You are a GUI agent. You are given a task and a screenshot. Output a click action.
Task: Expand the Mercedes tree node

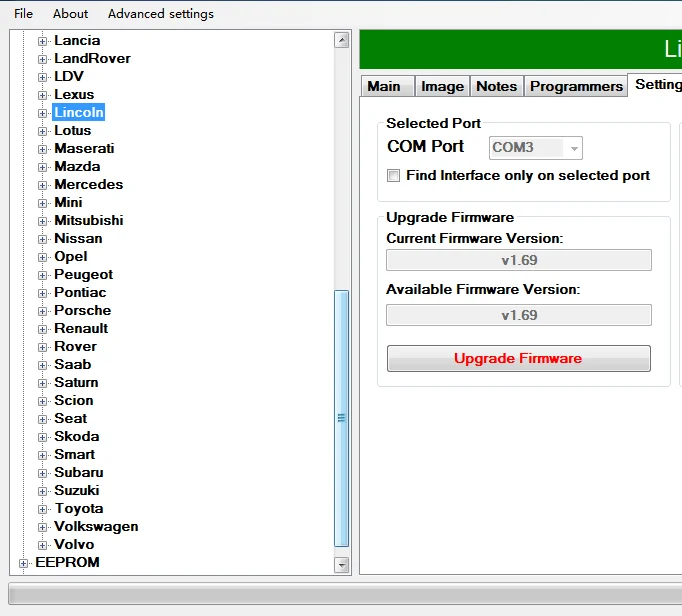point(42,185)
